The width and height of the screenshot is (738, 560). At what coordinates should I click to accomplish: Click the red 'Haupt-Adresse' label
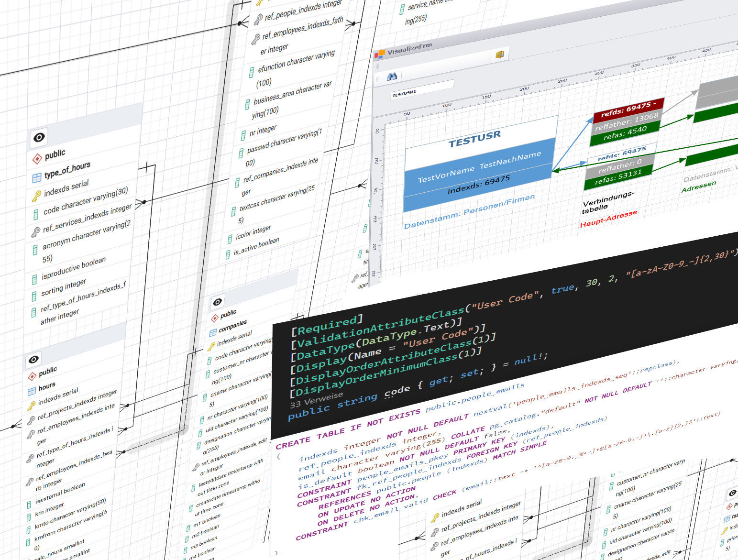coord(608,218)
